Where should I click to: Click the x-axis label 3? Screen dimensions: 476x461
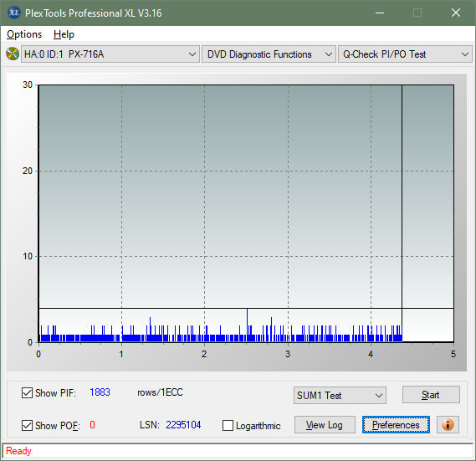[x=288, y=354]
